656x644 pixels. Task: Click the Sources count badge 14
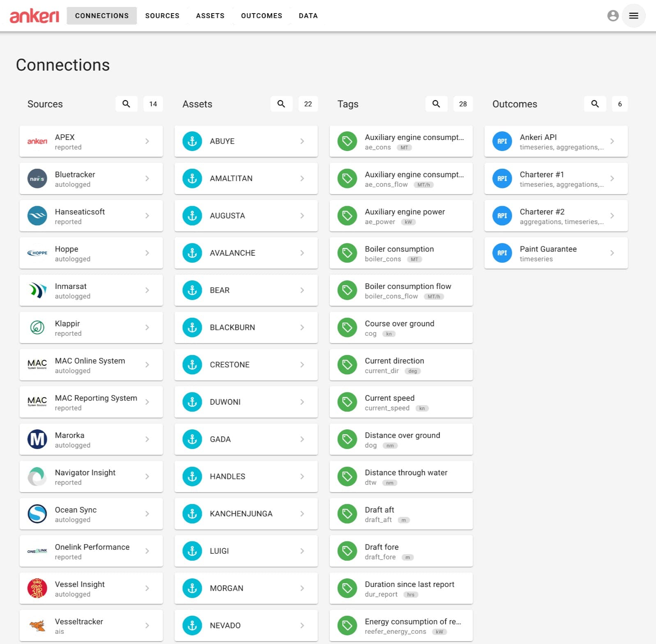pyautogui.click(x=153, y=104)
